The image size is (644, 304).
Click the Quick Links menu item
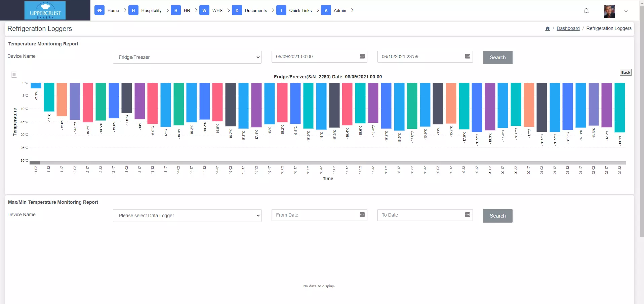[300, 10]
